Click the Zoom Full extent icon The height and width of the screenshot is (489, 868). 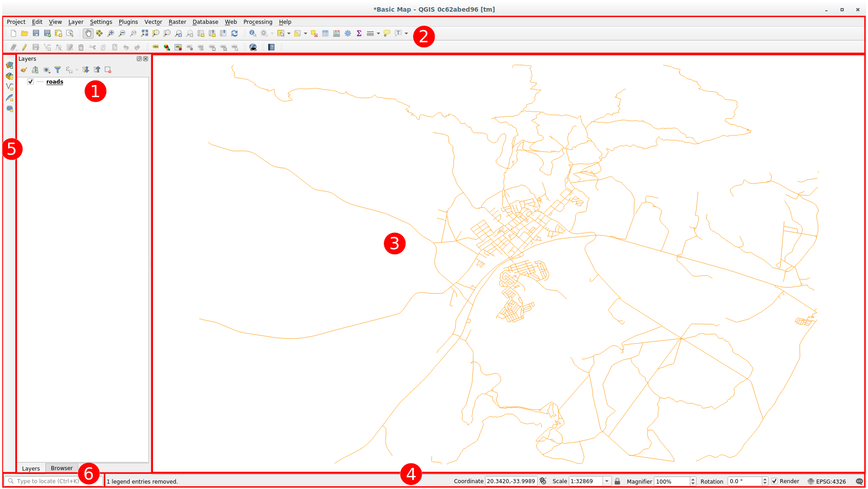144,33
